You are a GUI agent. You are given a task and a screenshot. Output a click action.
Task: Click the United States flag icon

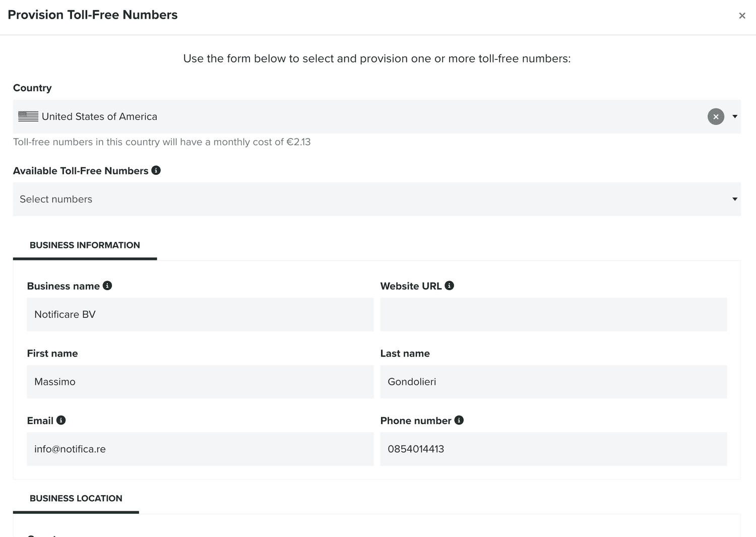pyautogui.click(x=28, y=116)
